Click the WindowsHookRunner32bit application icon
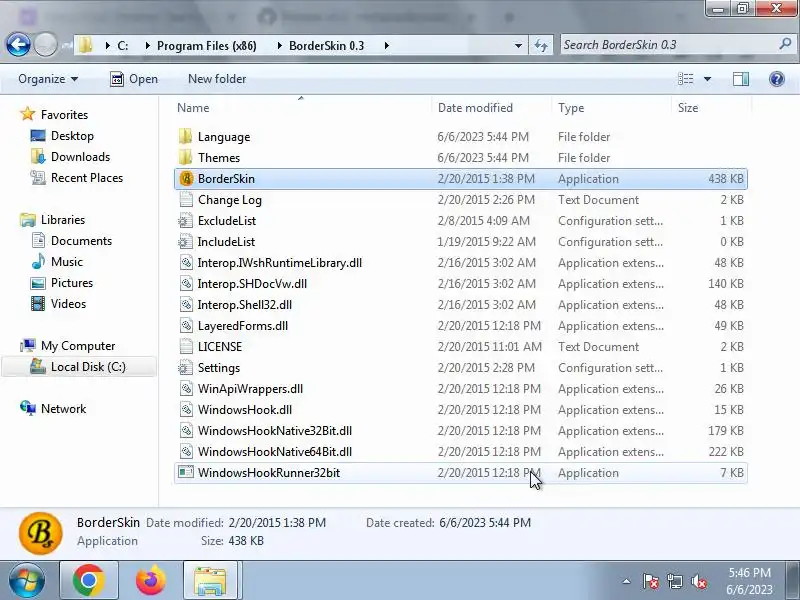The image size is (800, 600). pyautogui.click(x=186, y=472)
